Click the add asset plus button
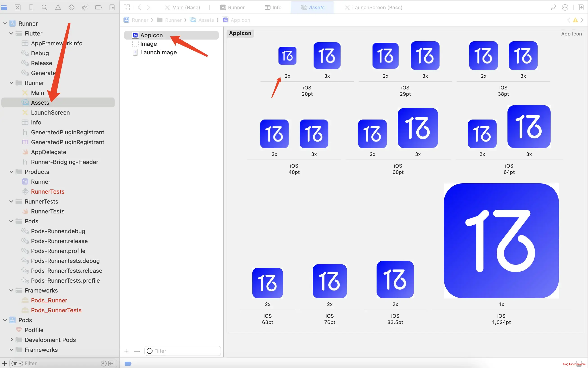The height and width of the screenshot is (368, 588). pos(126,351)
